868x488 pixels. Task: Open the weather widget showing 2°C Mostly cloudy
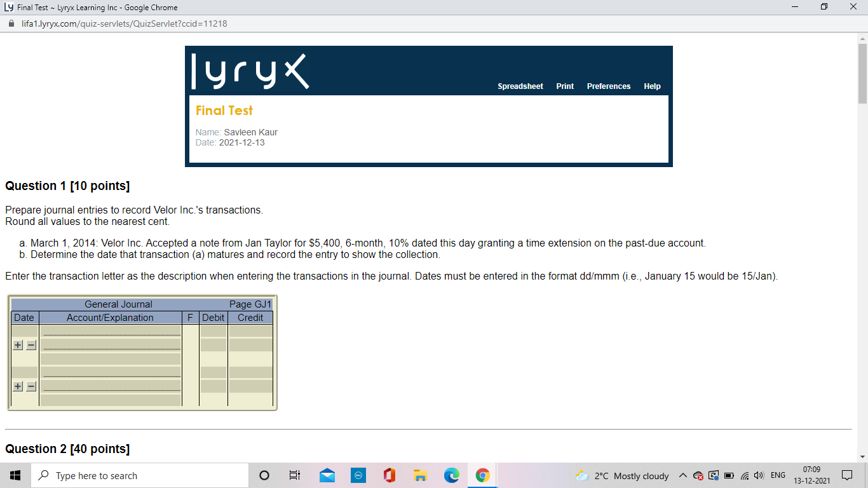[x=623, y=475]
